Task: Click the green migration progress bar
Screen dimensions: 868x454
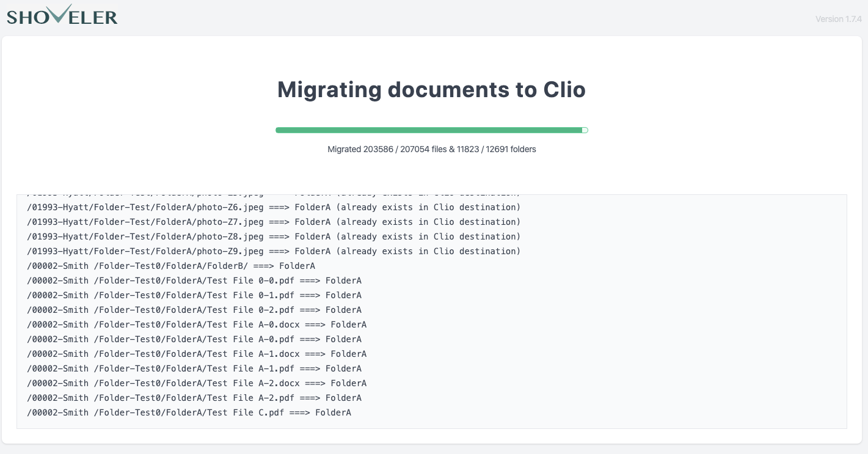Action: pos(432,130)
